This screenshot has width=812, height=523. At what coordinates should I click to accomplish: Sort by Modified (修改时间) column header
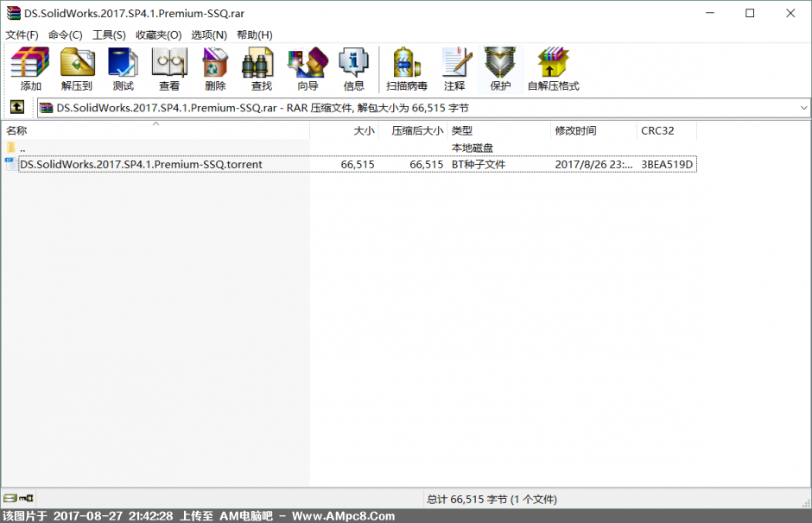(x=593, y=130)
